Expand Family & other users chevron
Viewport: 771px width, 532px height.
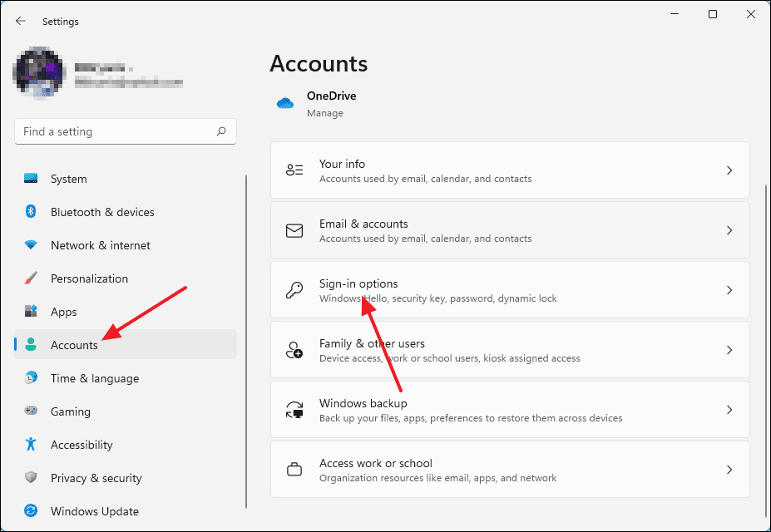729,350
